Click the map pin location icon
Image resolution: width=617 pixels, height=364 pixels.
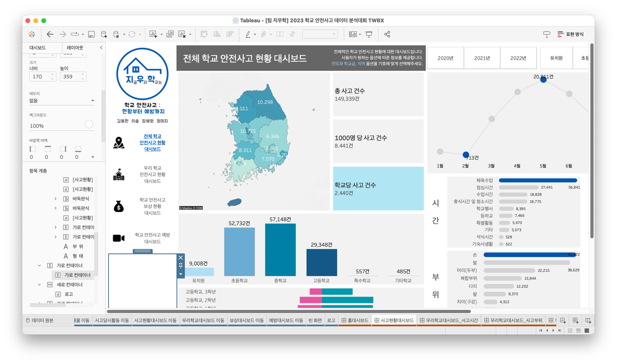[x=118, y=142]
